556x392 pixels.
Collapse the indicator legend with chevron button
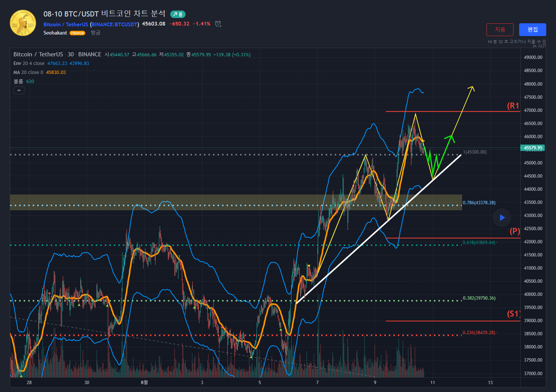click(19, 90)
